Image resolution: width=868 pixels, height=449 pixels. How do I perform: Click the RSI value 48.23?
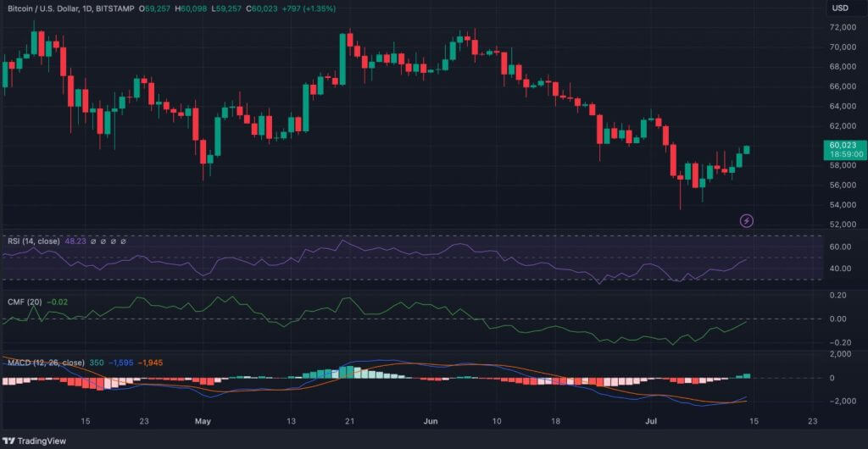pos(75,241)
